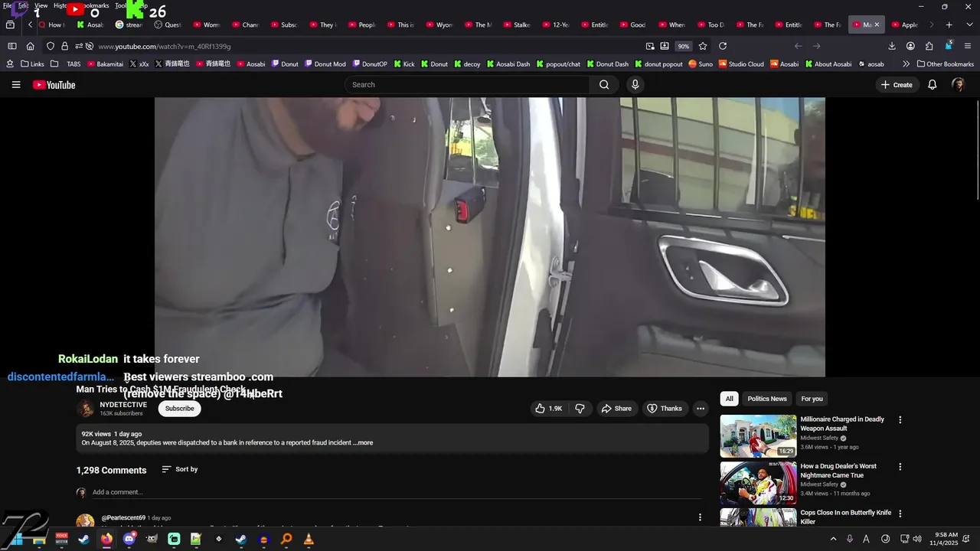Open more actions ellipsis under video
980x551 pixels.
[700, 409]
